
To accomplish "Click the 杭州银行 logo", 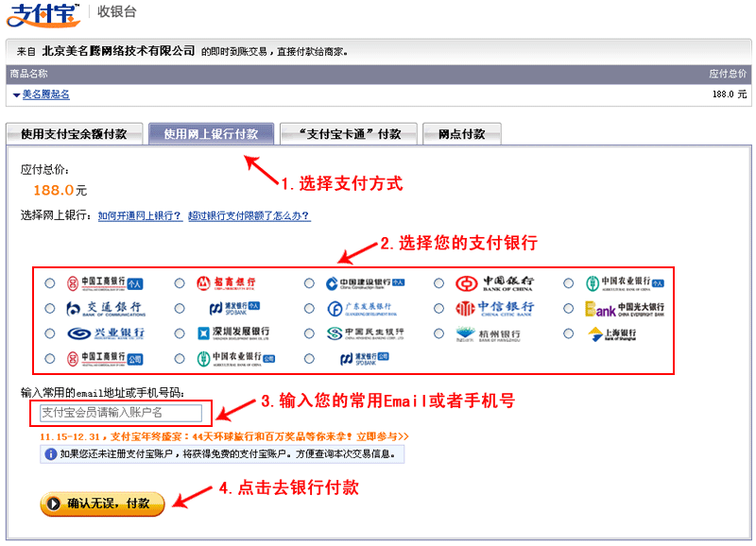I will (488, 334).
